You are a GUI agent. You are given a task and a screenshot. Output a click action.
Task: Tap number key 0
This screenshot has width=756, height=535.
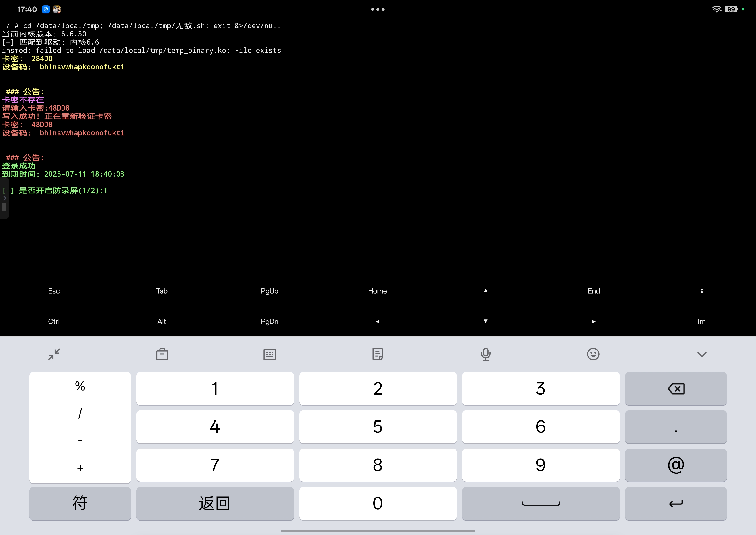tap(378, 503)
